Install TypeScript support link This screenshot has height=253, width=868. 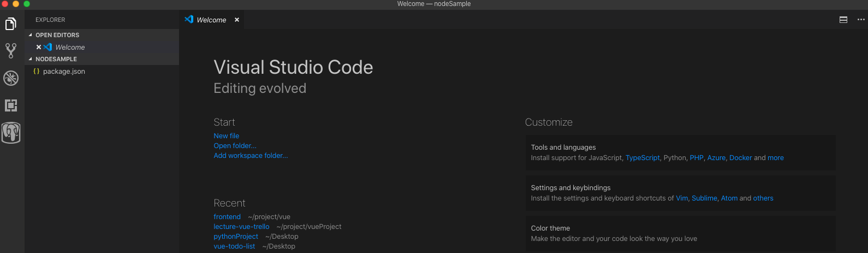[643, 158]
